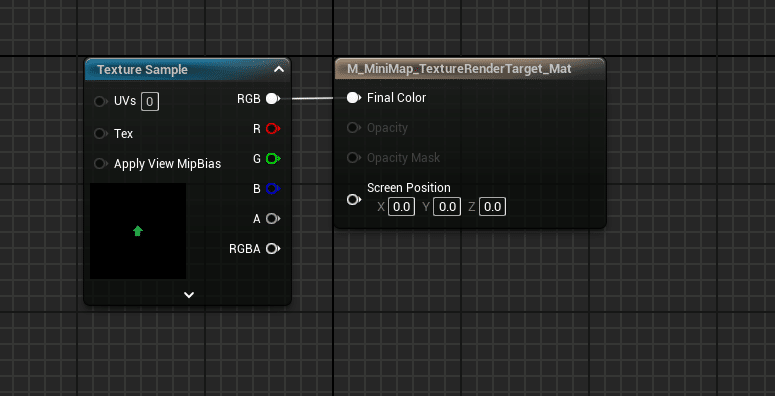The height and width of the screenshot is (396, 775).
Task: Click the Opacity Mask label
Action: tap(403, 158)
